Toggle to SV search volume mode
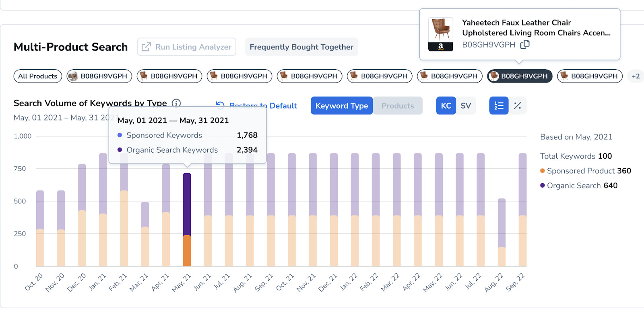Screen dimensions: 644x310 pyautogui.click(x=466, y=106)
